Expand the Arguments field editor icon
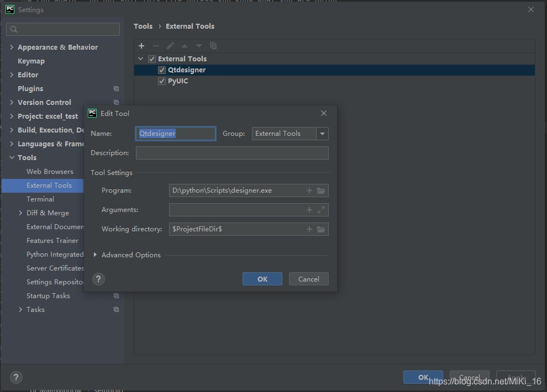The width and height of the screenshot is (547, 392). click(321, 210)
